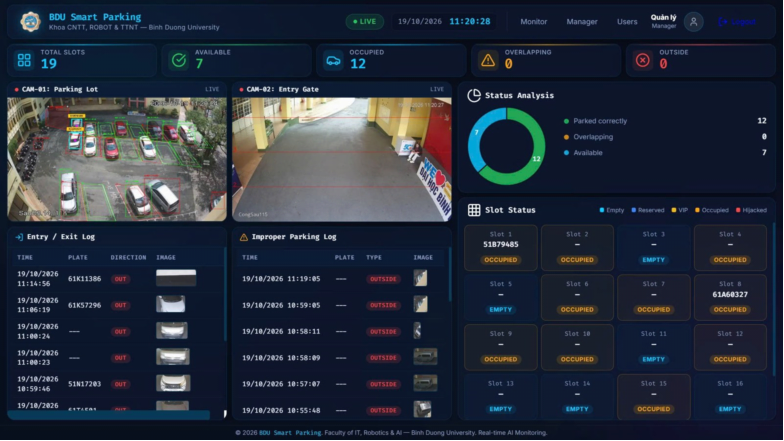Click the Outside red X icon

click(642, 60)
